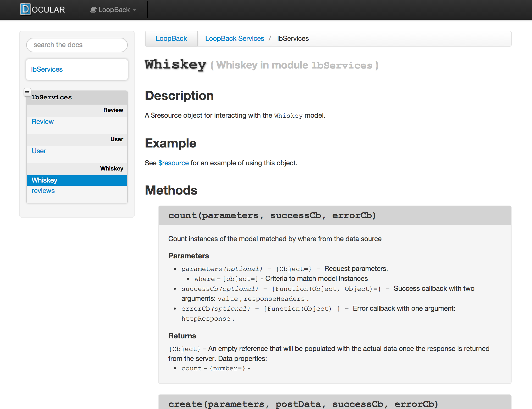Click the LoopBack breadcrumb tab
The image size is (532, 409).
click(171, 38)
